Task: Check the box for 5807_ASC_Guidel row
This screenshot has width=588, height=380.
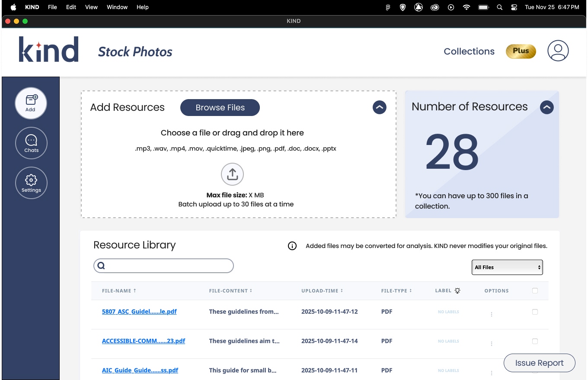Action: coord(535,312)
